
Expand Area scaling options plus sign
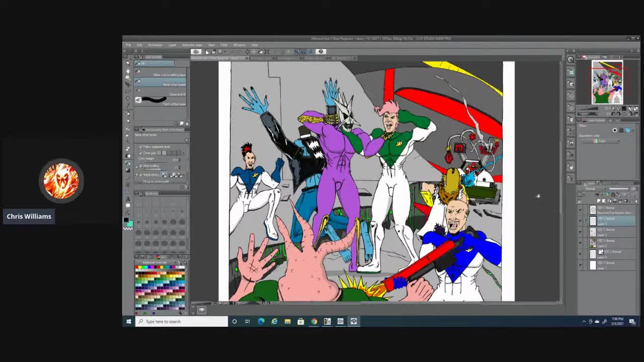[x=136, y=166]
